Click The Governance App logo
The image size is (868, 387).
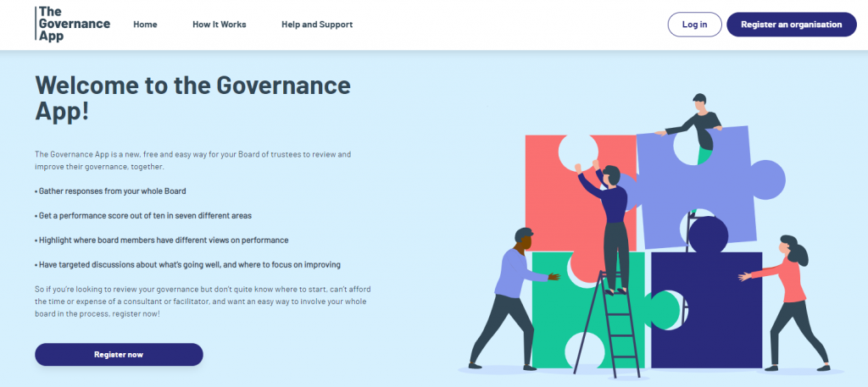click(x=73, y=25)
